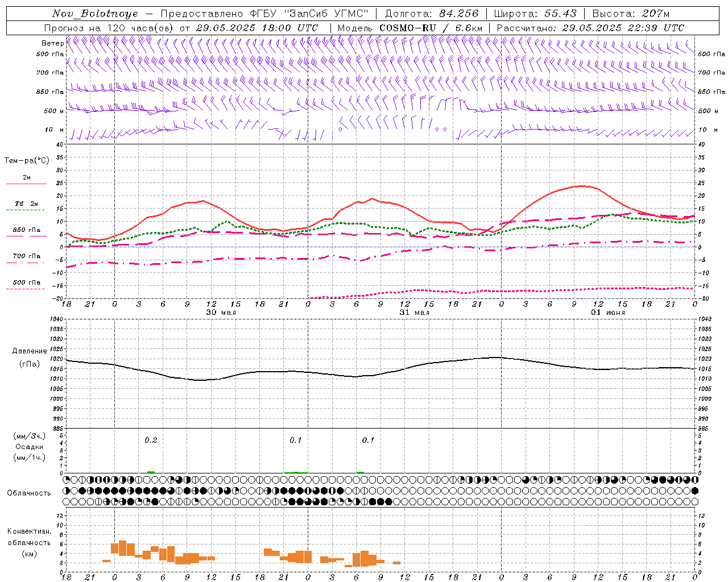
Task: Click the solid red 2м legend line
Action: (x=26, y=184)
